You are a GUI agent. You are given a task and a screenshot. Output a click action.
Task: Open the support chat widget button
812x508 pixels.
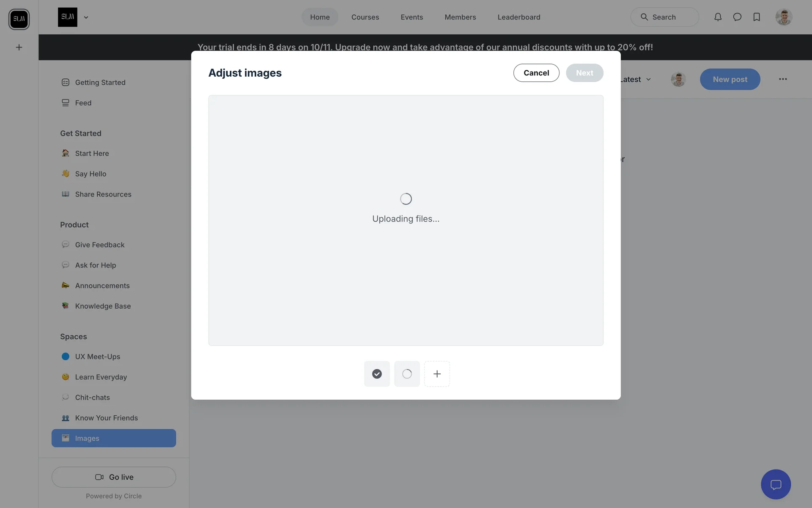click(776, 484)
